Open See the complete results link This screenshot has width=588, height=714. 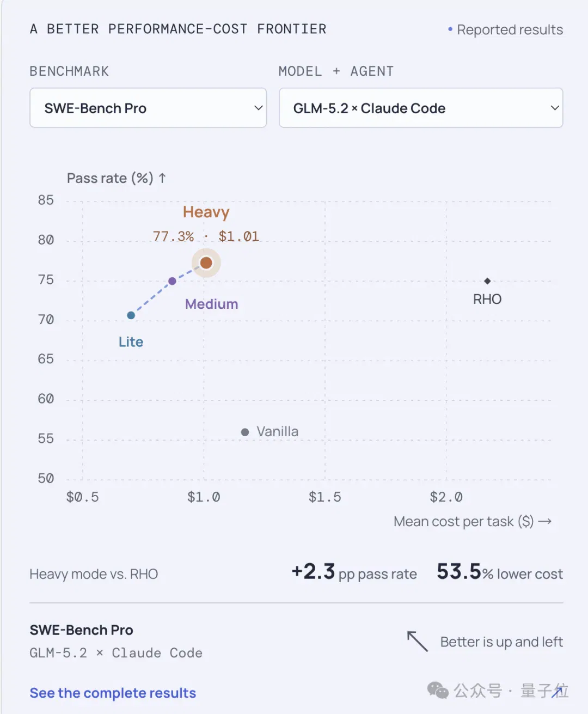pyautogui.click(x=113, y=693)
